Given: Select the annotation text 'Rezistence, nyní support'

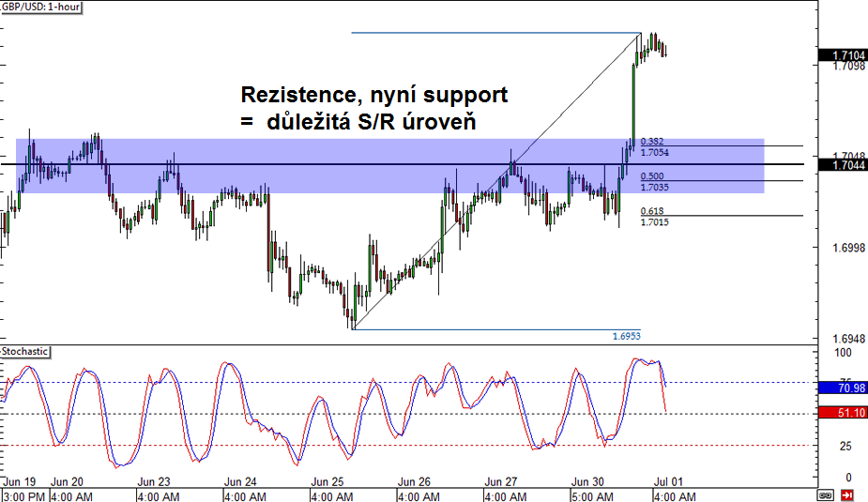Looking at the screenshot, I should [374, 95].
